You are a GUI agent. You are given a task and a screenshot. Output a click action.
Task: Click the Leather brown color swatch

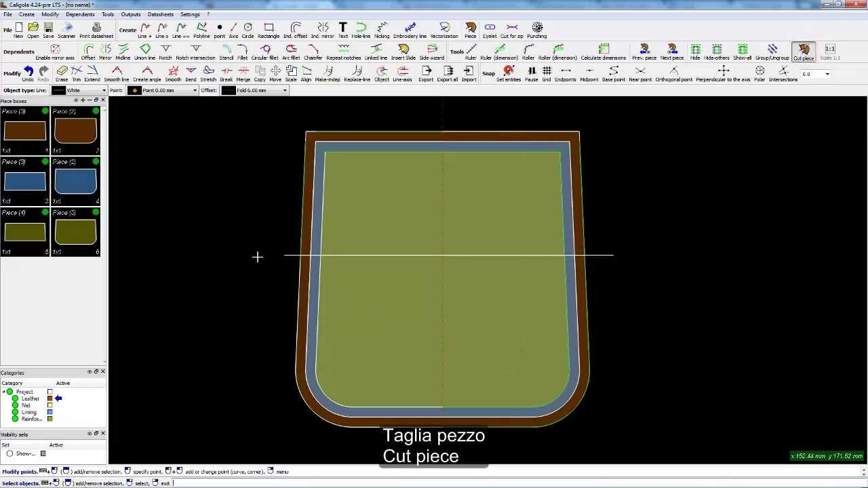pos(50,399)
